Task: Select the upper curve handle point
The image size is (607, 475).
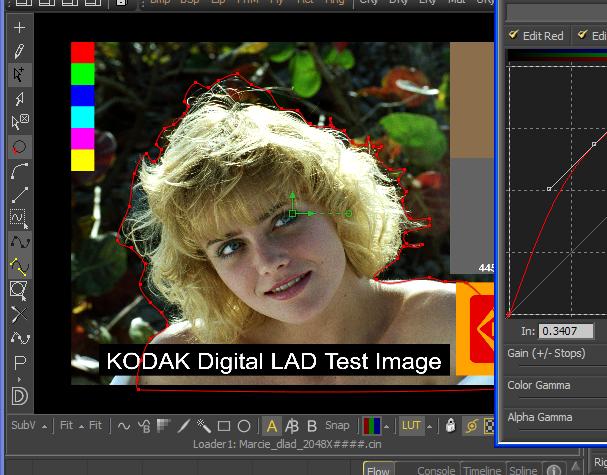Action: (594, 144)
